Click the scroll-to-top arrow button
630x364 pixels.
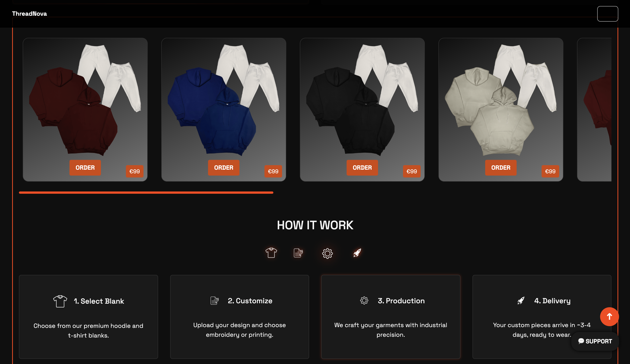point(609,317)
